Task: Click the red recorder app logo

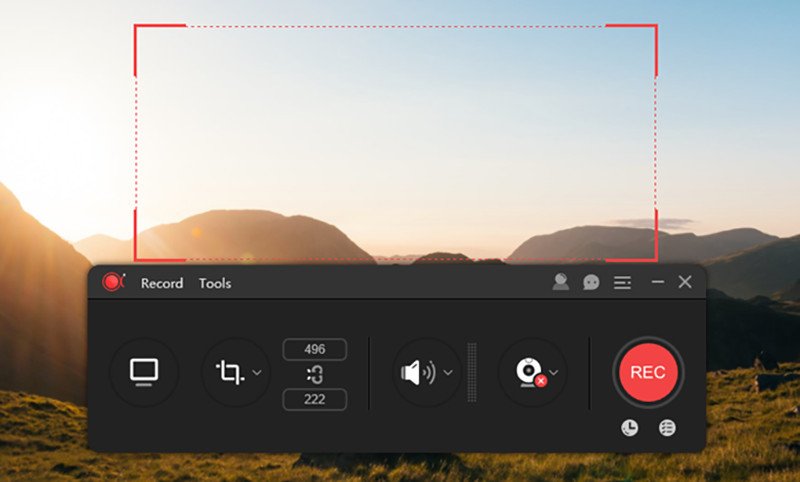Action: pos(112,282)
